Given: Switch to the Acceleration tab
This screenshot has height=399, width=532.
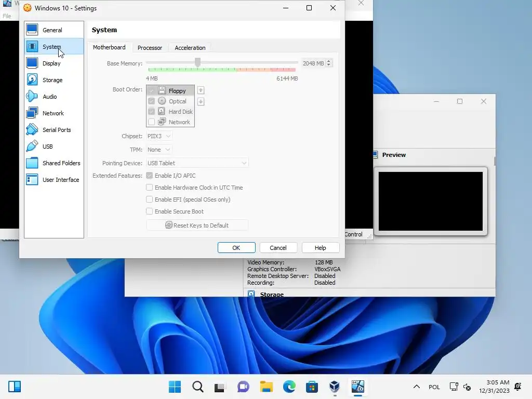Looking at the screenshot, I should tap(190, 48).
